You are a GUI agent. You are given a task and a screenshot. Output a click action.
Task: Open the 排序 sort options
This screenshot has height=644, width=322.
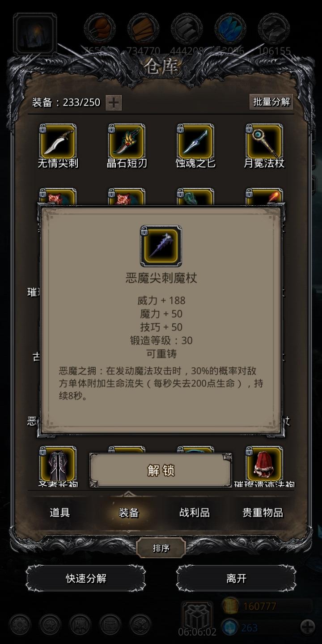pyautogui.click(x=161, y=548)
